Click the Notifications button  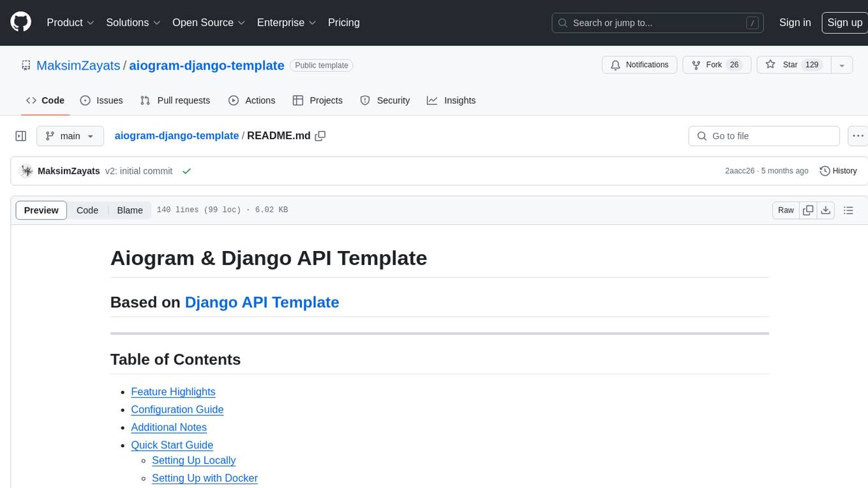click(640, 65)
